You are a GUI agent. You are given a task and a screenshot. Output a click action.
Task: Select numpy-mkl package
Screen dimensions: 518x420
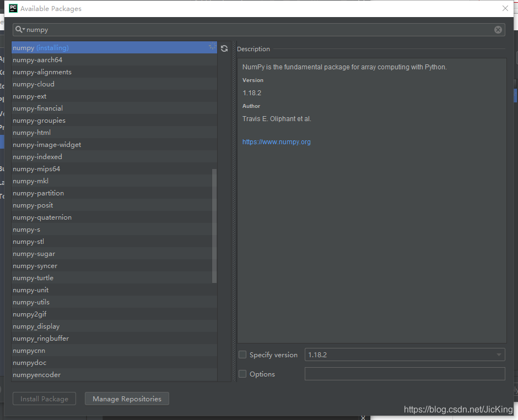[114, 181]
